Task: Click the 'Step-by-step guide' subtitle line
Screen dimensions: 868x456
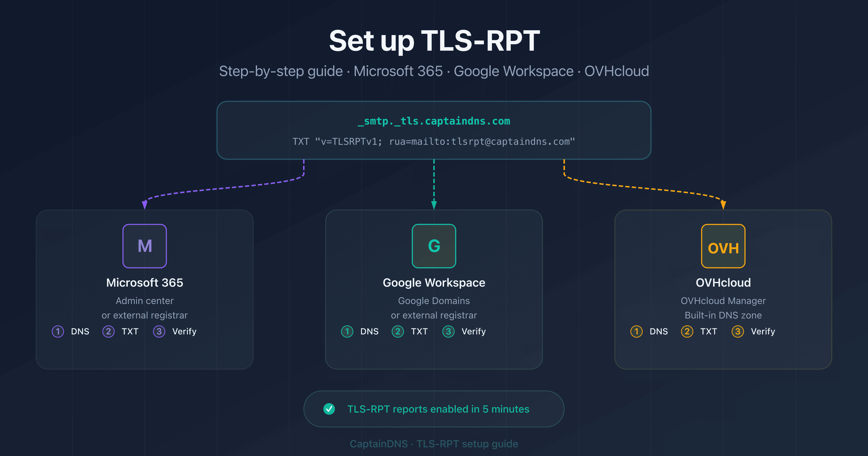Action: click(x=434, y=71)
